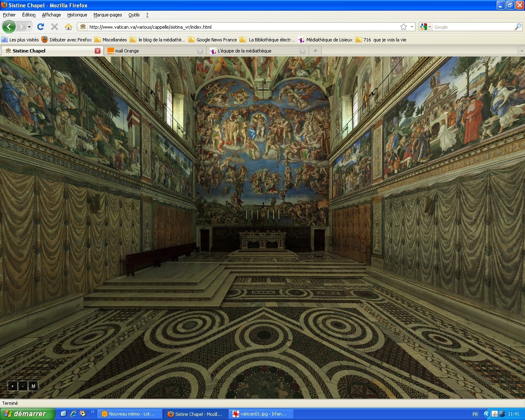Open the Google search engine selector

425,27
